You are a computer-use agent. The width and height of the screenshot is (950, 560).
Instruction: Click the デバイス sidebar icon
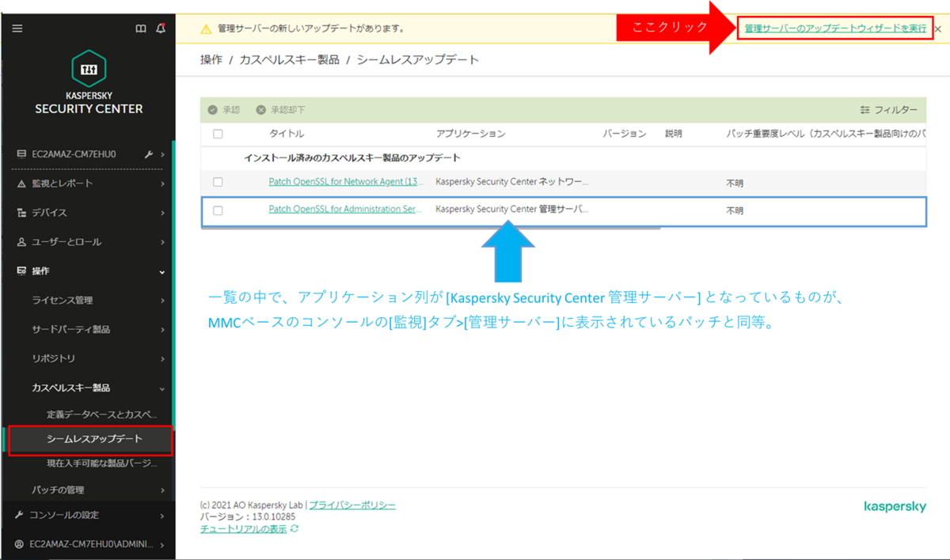[21, 213]
